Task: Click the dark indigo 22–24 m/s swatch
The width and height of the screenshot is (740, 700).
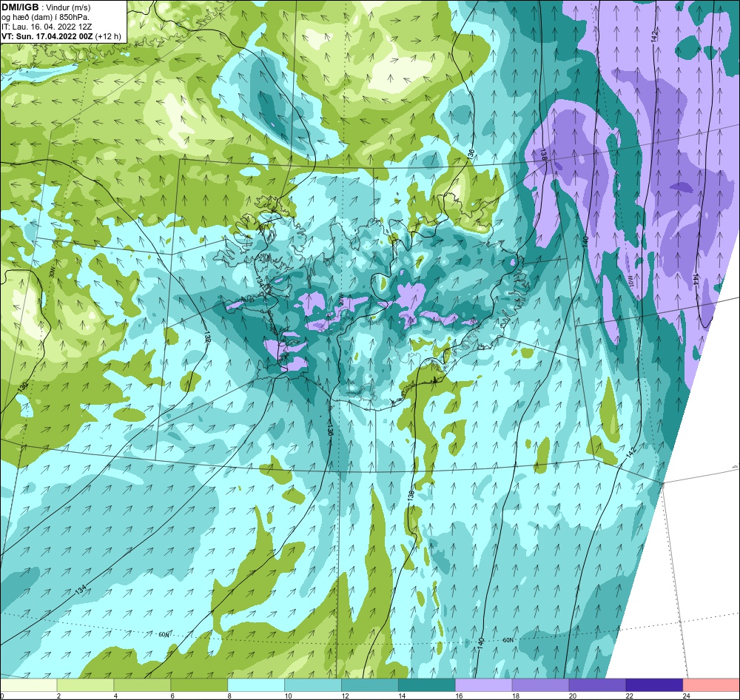Action: 655,685
